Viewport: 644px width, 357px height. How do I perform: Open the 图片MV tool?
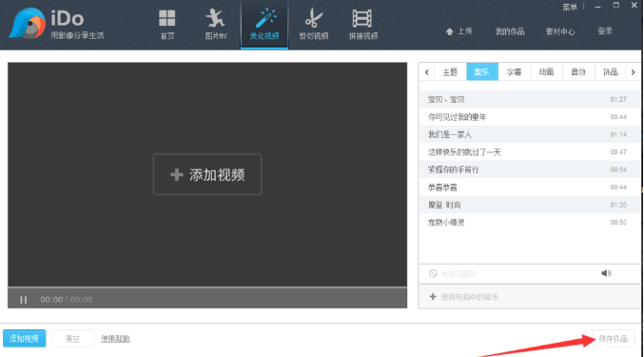216,25
